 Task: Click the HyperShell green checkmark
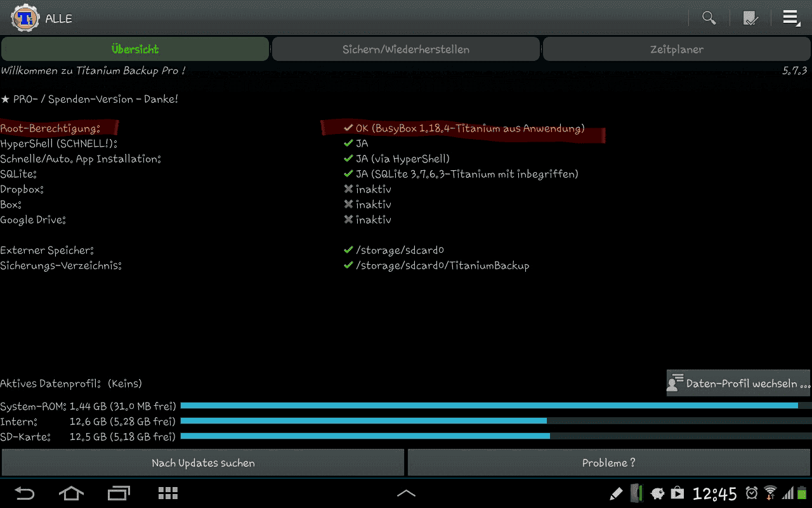click(348, 144)
